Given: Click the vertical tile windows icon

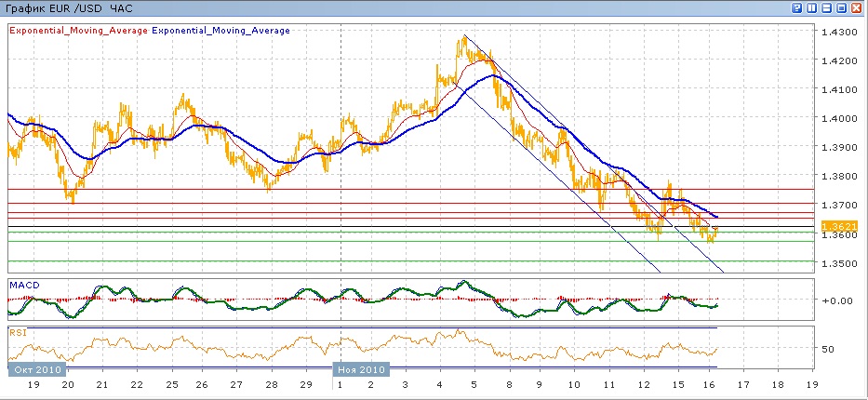Looking at the screenshot, I should coord(812,7).
